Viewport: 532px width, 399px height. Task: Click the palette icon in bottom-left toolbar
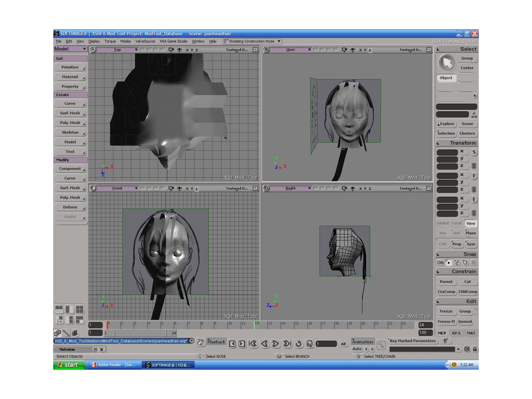[x=75, y=332]
